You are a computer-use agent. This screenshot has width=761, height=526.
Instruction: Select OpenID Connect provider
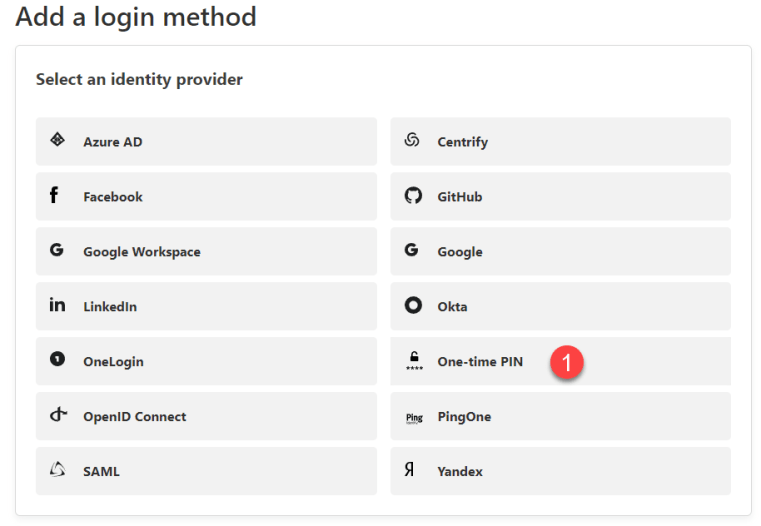pyautogui.click(x=206, y=416)
